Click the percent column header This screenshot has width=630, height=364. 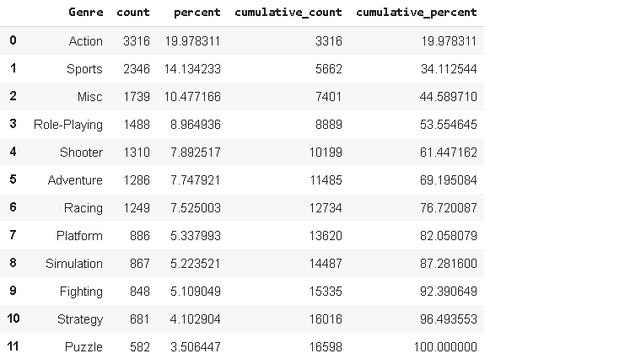click(x=197, y=13)
